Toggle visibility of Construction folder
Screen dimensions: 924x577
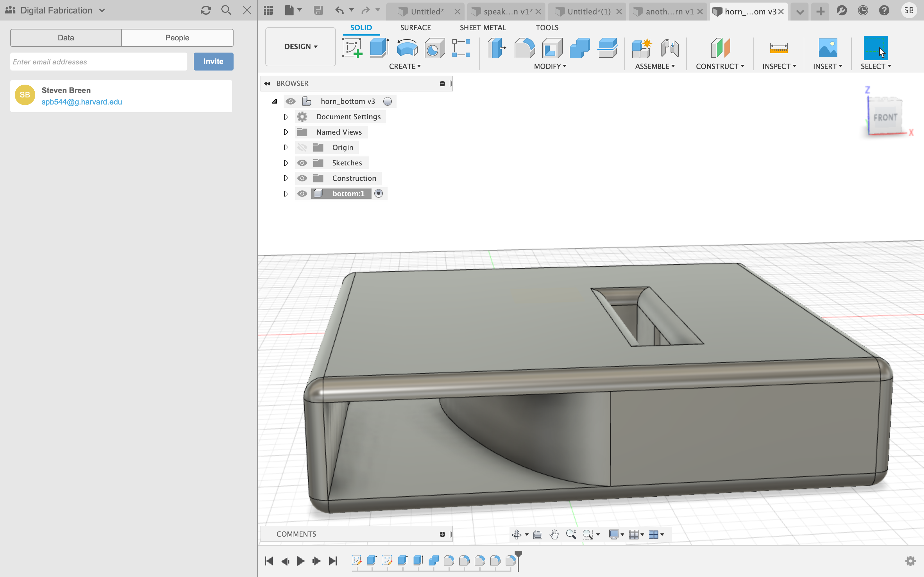(302, 178)
